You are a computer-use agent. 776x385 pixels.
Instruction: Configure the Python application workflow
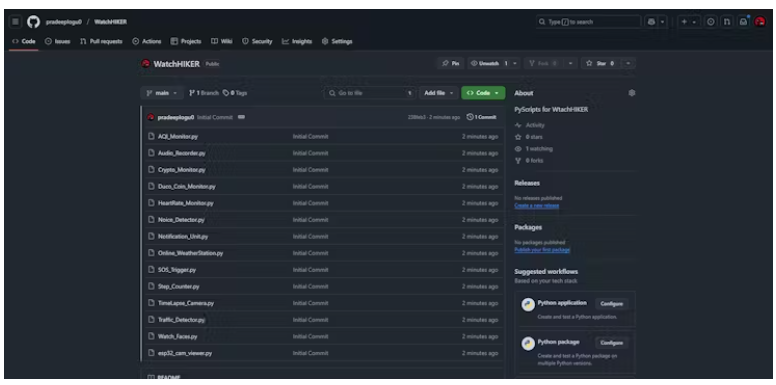coord(612,303)
